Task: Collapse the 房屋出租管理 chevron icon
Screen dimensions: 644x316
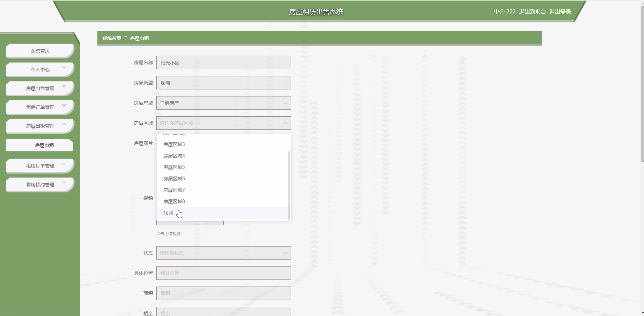Action: [x=64, y=124]
